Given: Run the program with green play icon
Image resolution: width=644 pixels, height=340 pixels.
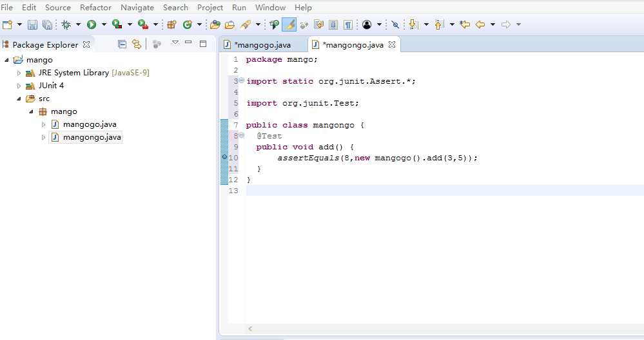Looking at the screenshot, I should click(91, 24).
